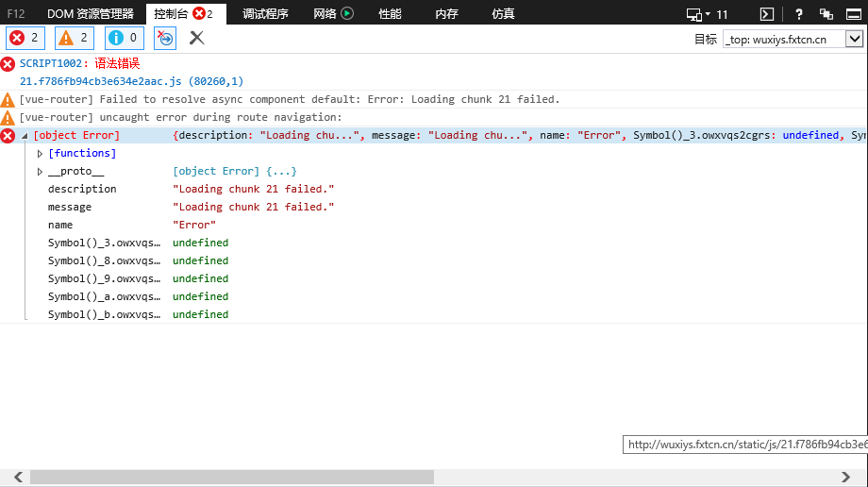Image resolution: width=868 pixels, height=487 pixels.
Task: Open the document mode 11 emulation menu
Action: point(708,13)
